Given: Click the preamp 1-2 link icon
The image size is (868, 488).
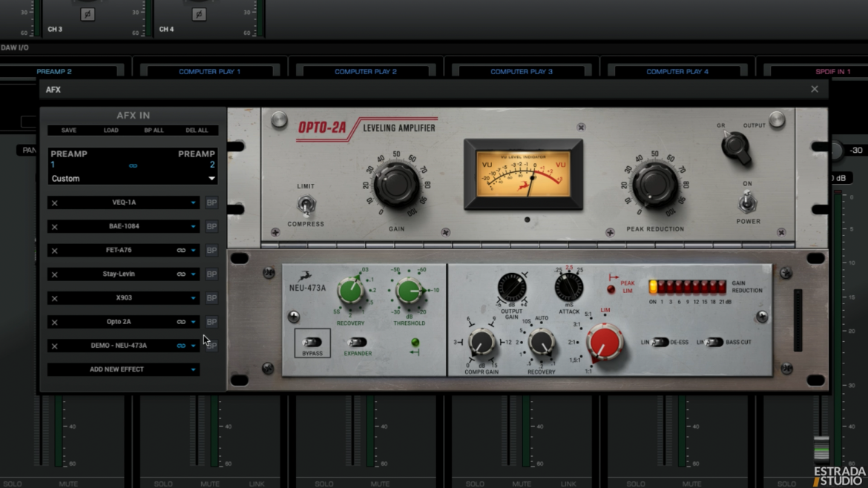Looking at the screenshot, I should click(133, 165).
